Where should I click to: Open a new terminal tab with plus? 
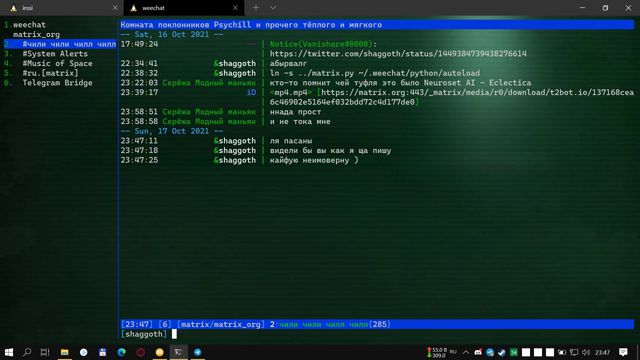256,8
